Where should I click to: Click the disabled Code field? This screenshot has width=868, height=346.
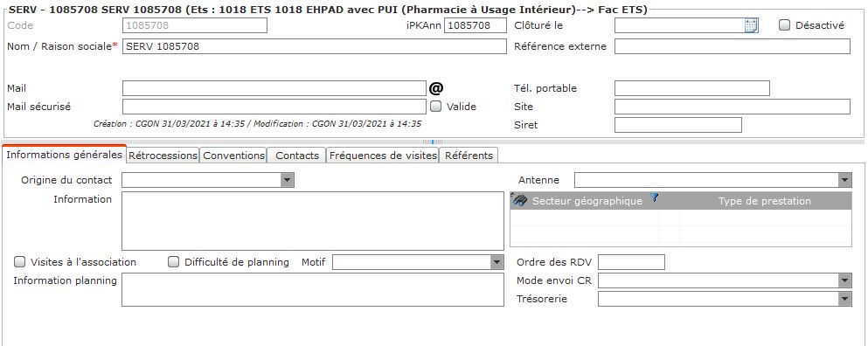pyautogui.click(x=194, y=25)
